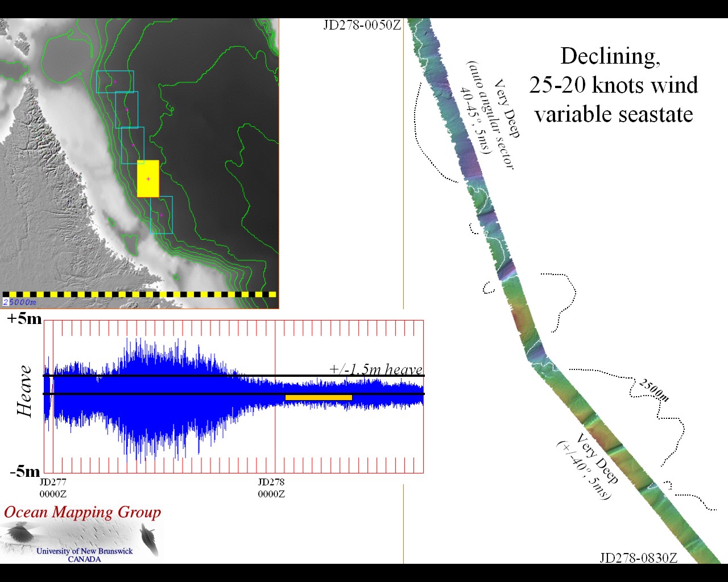Image resolution: width=728 pixels, height=582 pixels.
Task: Click the rotated Heave axis title
Action: coord(25,392)
